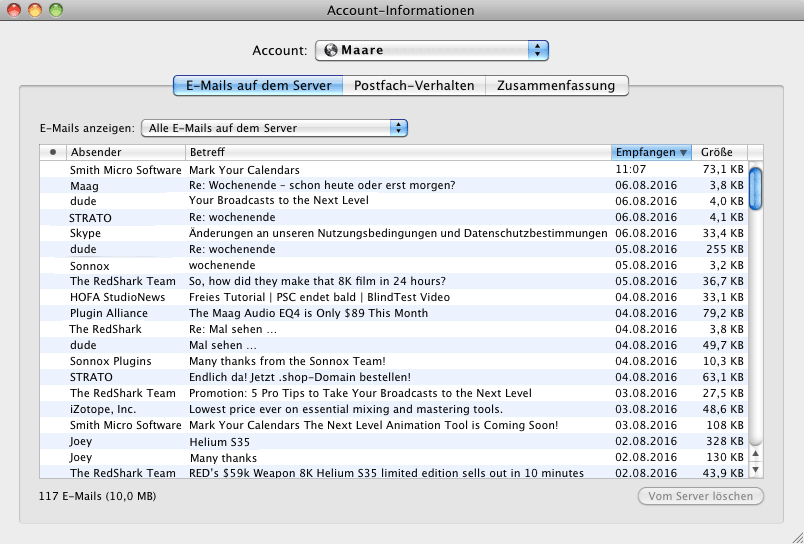Screen dimensions: 804x544
Task: Sort by the Größe column header
Action: point(719,152)
